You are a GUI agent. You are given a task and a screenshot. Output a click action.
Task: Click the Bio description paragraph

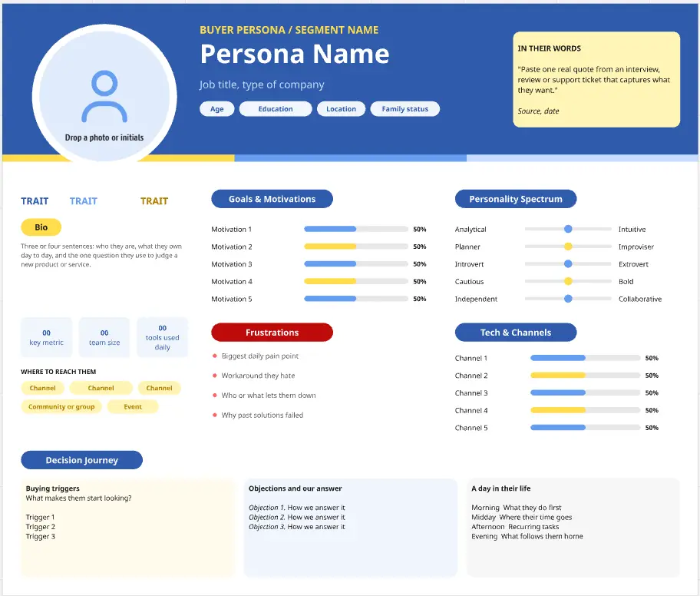[x=101, y=255]
